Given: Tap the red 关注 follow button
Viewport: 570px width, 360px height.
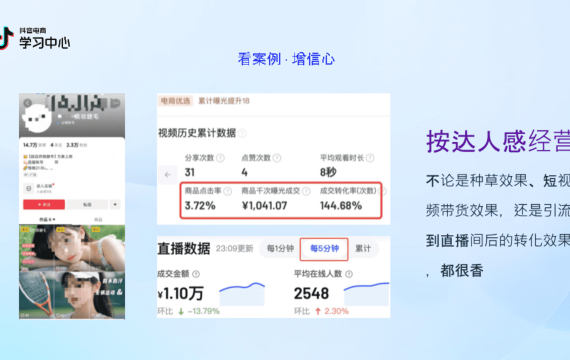Looking at the screenshot, I should tap(44, 204).
